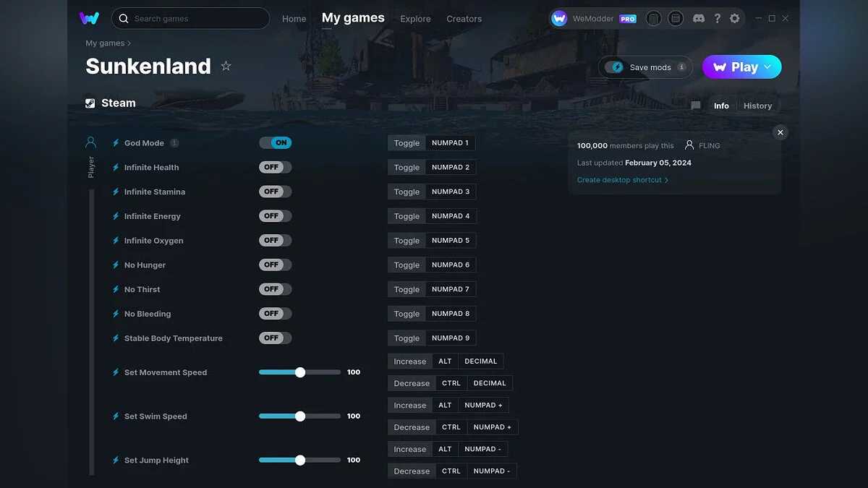The height and width of the screenshot is (488, 868).
Task: Switch to the Info tab
Action: 721,106
